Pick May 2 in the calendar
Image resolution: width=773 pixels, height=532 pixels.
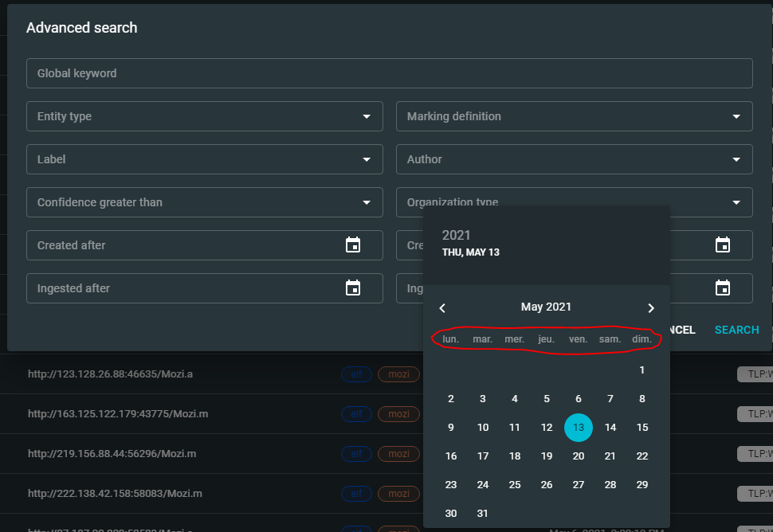(451, 398)
